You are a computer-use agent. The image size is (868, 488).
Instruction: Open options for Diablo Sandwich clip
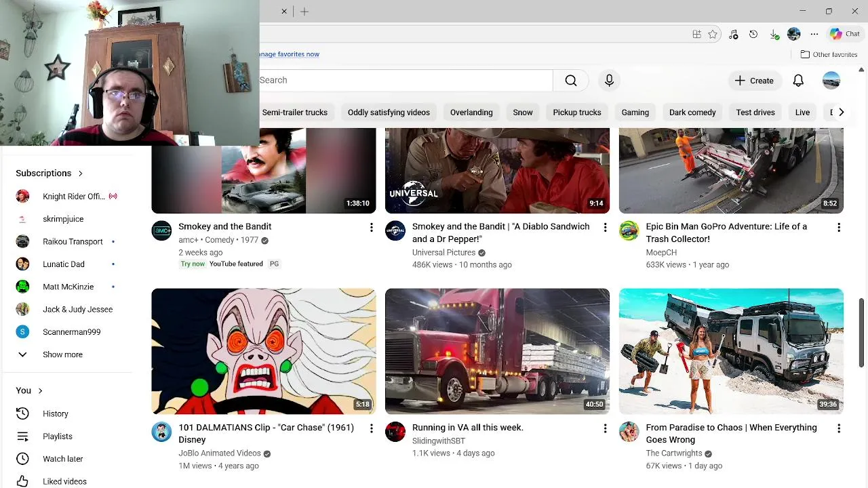(x=605, y=228)
